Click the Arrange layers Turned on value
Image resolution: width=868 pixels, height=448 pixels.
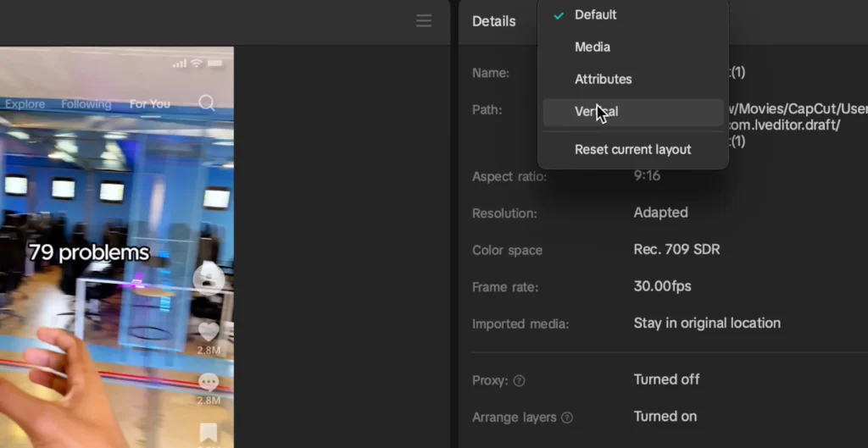coord(665,417)
